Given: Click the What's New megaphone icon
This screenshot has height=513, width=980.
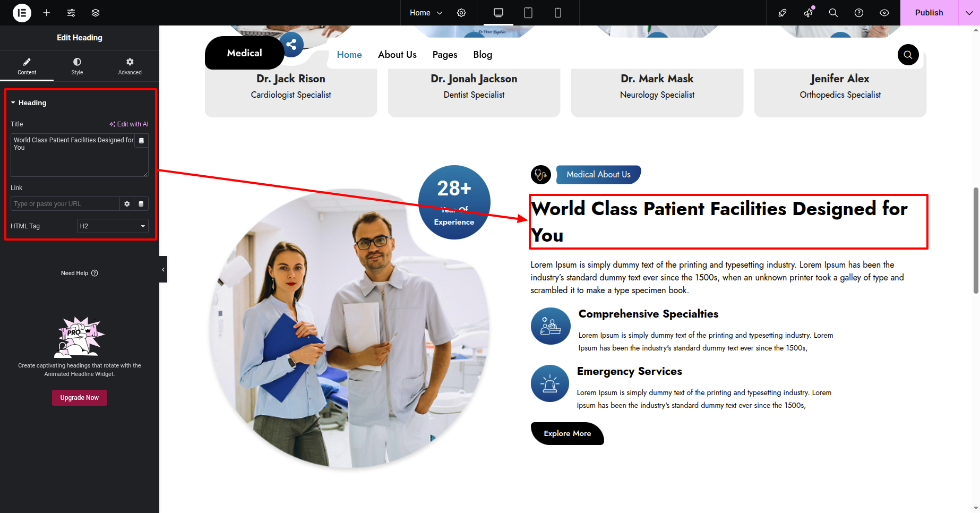Looking at the screenshot, I should (x=808, y=13).
